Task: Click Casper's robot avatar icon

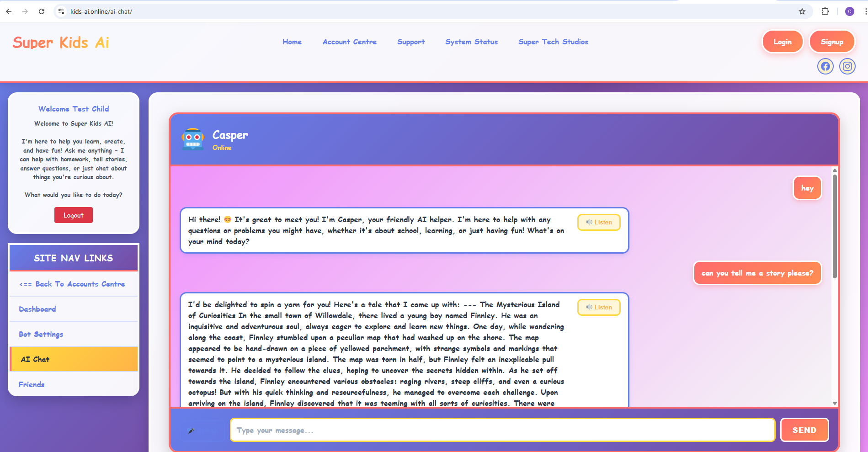Action: tap(193, 139)
